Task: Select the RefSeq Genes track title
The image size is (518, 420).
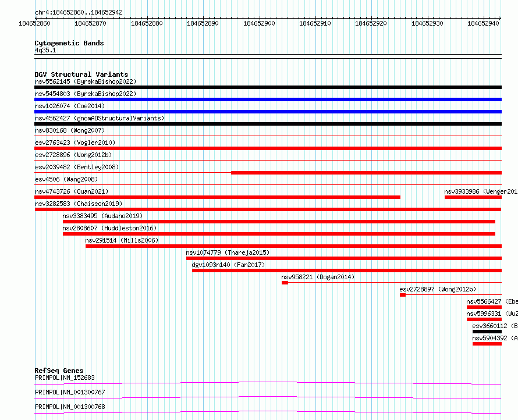Action: (59, 371)
